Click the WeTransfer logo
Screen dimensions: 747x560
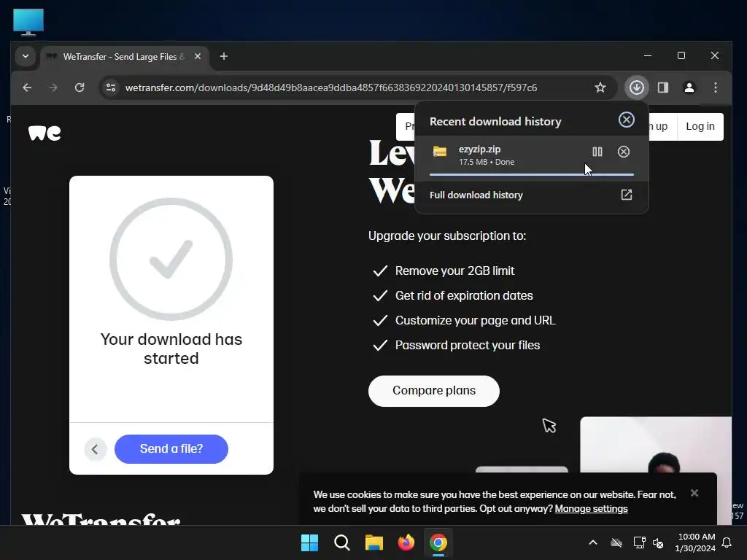click(x=44, y=133)
